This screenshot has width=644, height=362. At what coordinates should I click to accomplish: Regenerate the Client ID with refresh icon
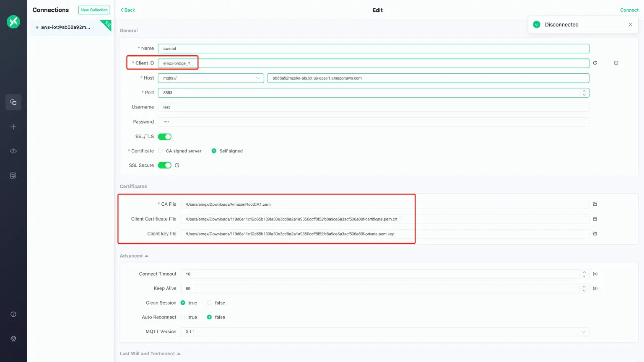point(595,62)
